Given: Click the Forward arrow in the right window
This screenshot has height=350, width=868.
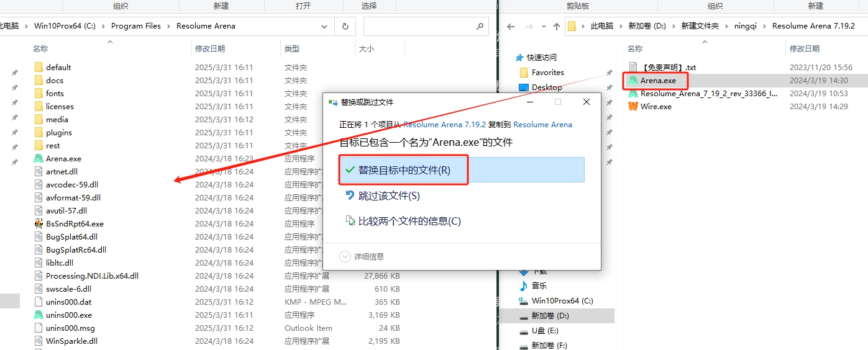Looking at the screenshot, I should [x=529, y=26].
